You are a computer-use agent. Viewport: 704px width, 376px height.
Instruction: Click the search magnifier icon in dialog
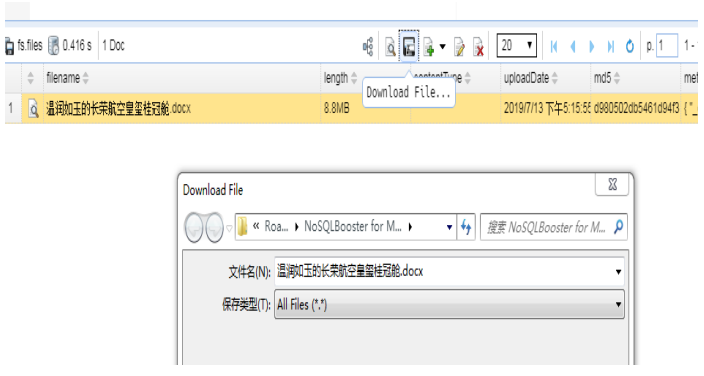point(619,226)
